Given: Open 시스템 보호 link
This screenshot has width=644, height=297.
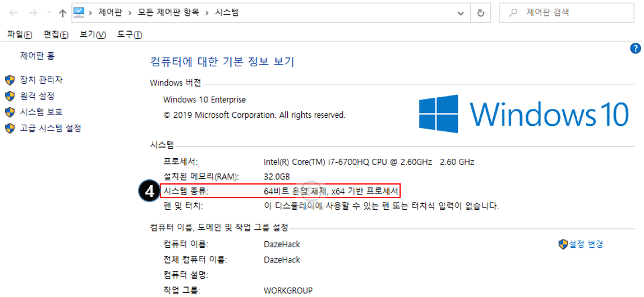Looking at the screenshot, I should tap(41, 112).
